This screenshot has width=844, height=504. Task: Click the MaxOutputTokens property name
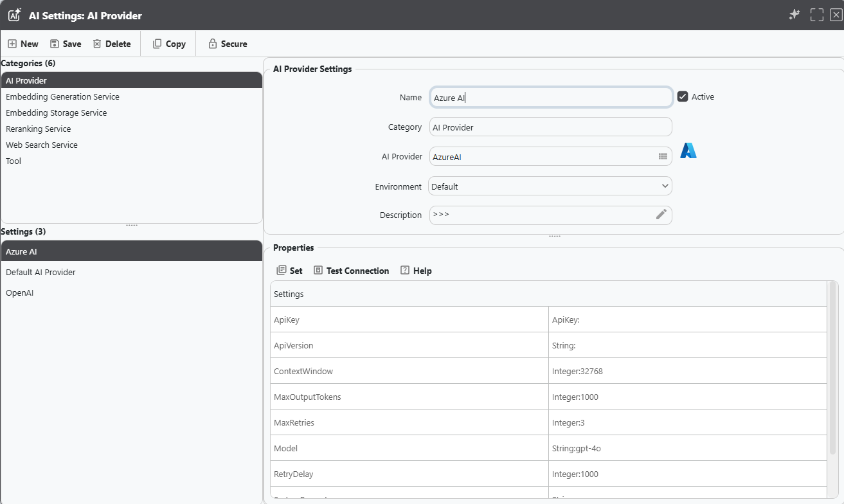click(x=409, y=397)
